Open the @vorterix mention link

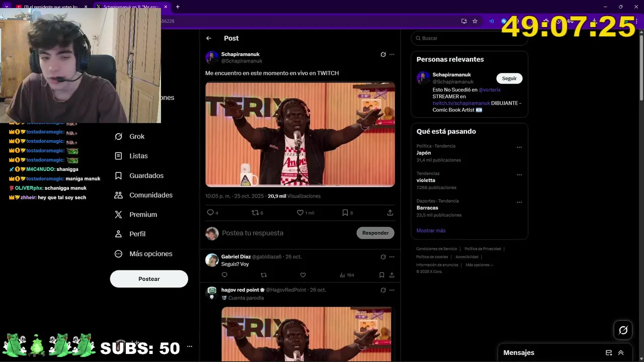tap(490, 90)
